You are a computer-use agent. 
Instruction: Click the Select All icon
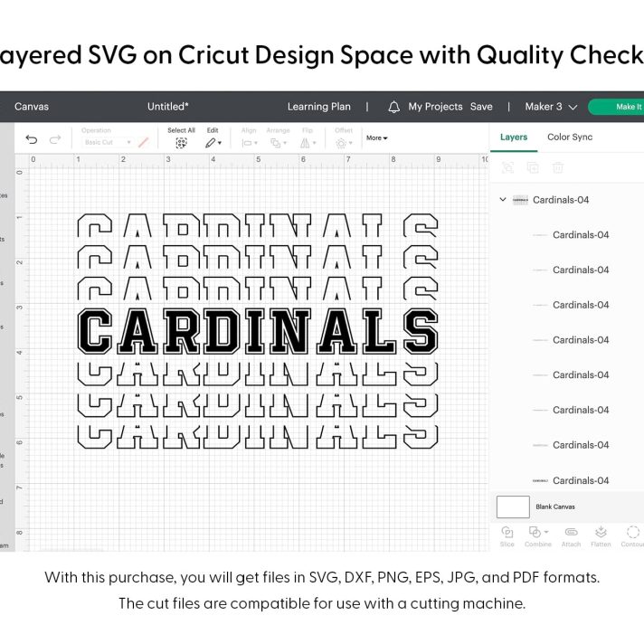(181, 143)
